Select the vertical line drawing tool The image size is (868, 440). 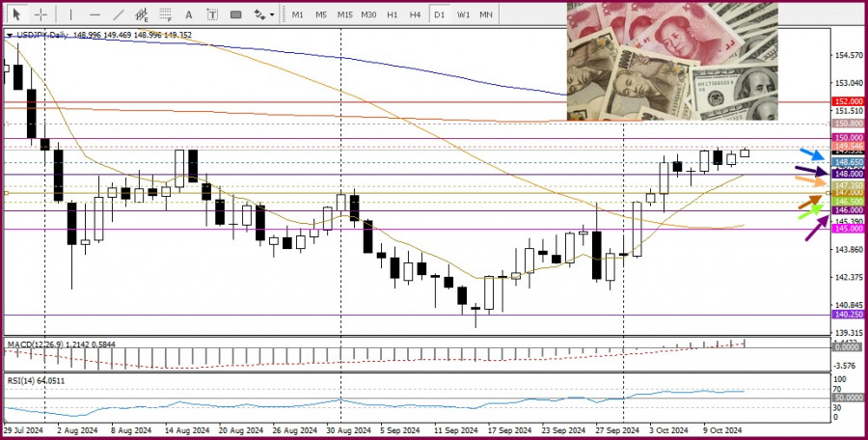click(71, 14)
